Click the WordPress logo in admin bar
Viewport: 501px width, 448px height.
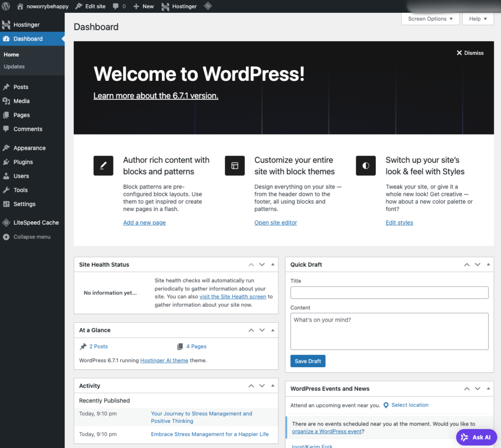pyautogui.click(x=6, y=6)
